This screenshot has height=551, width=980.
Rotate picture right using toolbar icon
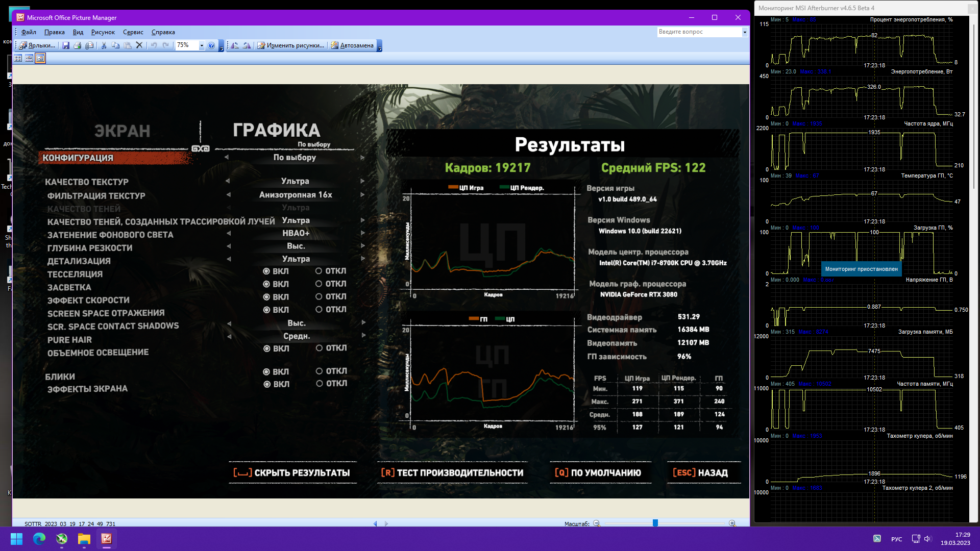point(247,45)
